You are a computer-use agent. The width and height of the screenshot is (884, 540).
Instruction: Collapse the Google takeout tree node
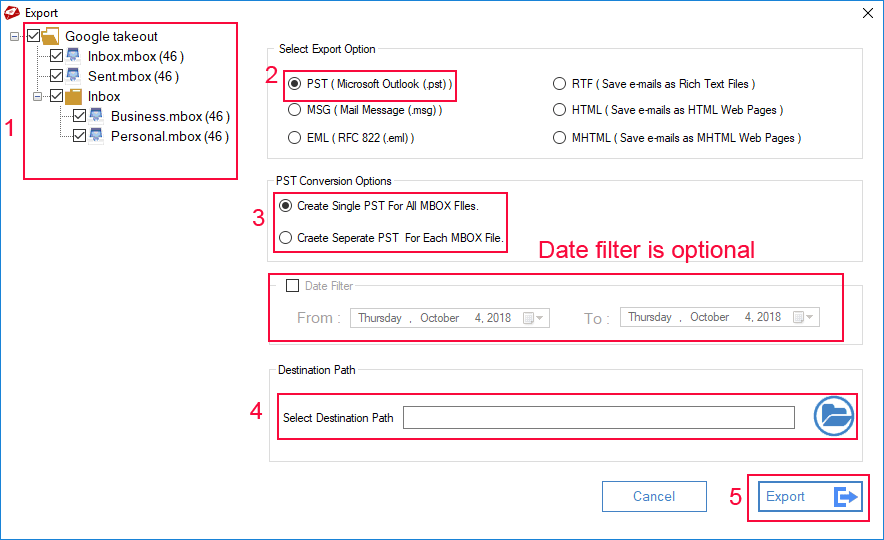point(15,37)
